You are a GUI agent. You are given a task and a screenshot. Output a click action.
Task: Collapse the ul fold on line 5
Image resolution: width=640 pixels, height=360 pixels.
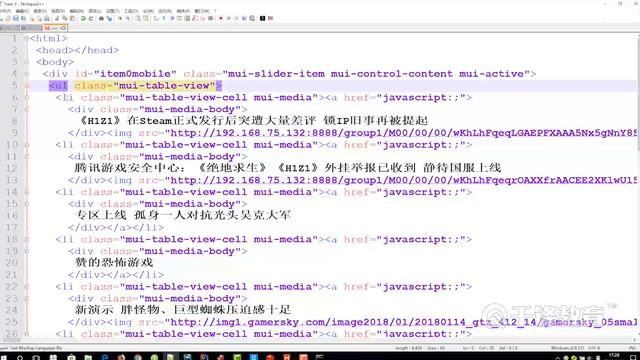27,86
